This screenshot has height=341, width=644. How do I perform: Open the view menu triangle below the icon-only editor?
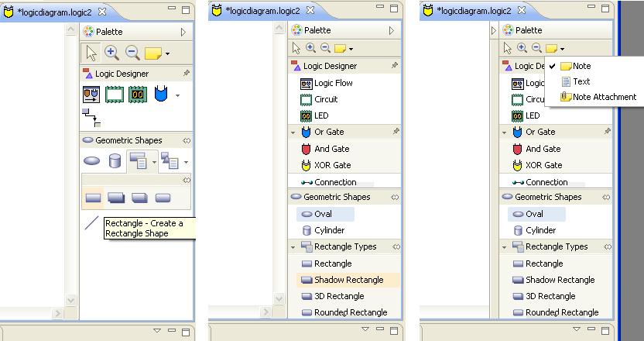point(157,331)
